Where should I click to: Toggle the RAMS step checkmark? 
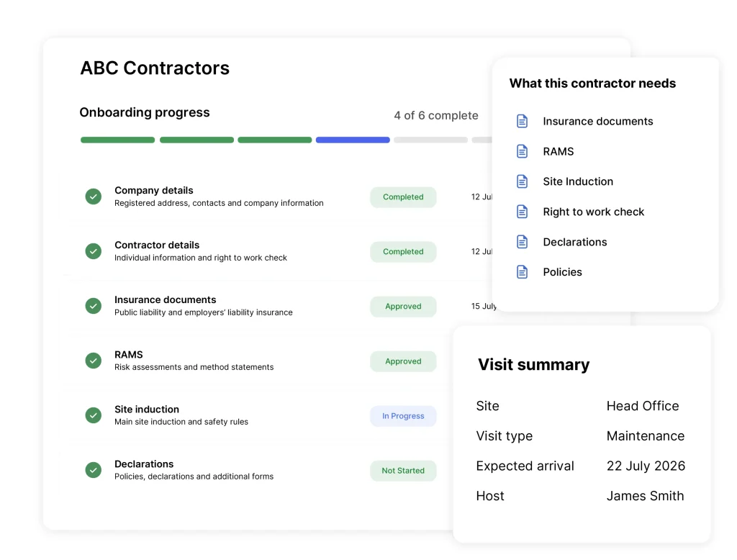(x=93, y=361)
